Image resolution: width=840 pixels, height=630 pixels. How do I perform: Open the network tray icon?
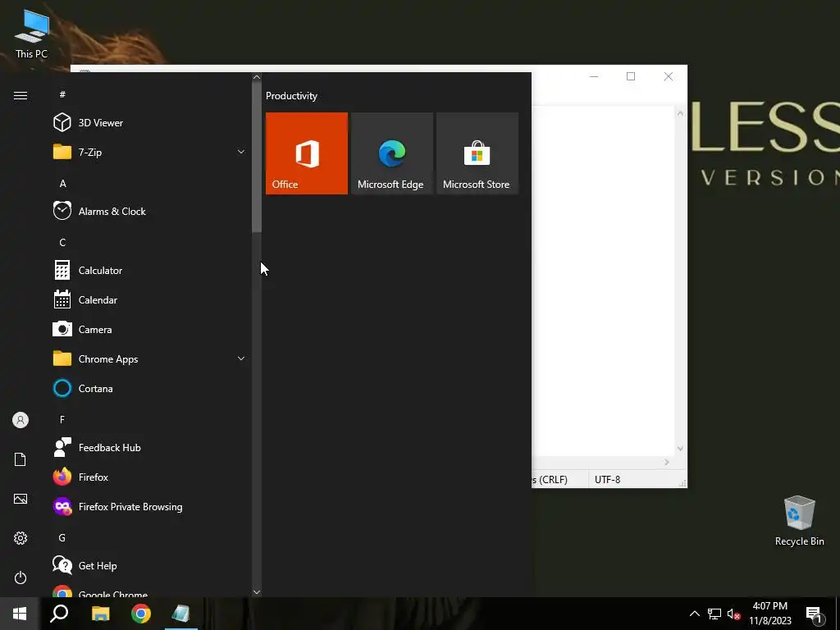[714, 614]
